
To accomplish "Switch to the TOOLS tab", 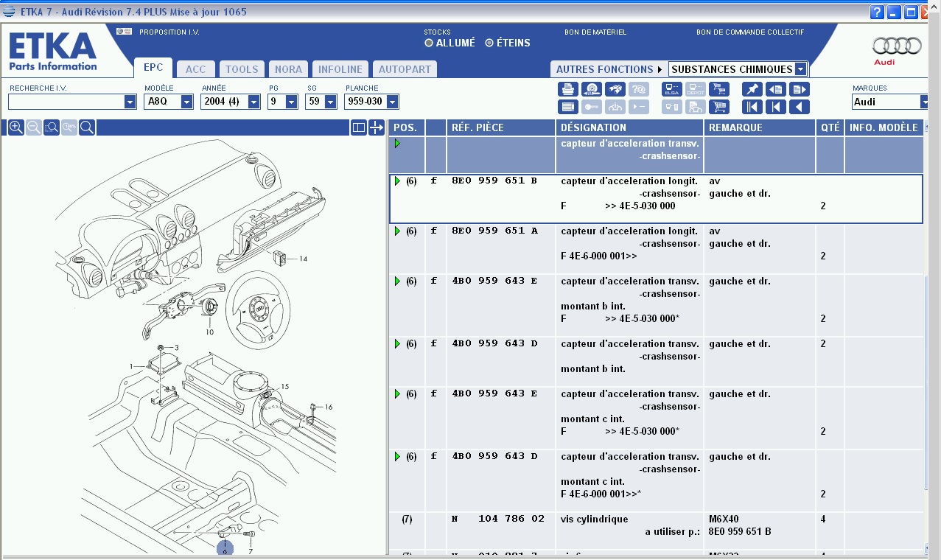I will 241,69.
